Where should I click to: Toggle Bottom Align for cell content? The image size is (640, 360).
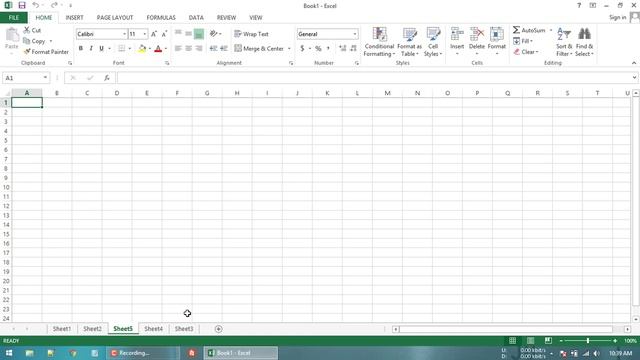pyautogui.click(x=199, y=34)
